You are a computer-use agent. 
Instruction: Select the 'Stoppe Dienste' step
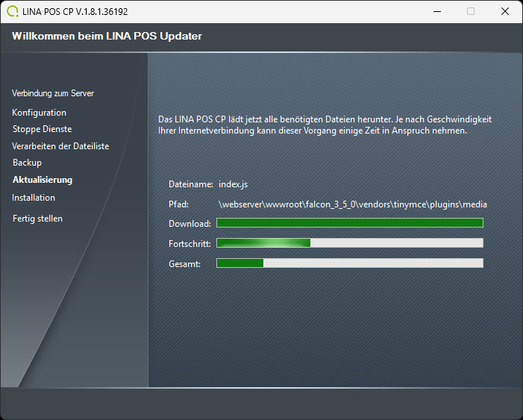(x=42, y=129)
